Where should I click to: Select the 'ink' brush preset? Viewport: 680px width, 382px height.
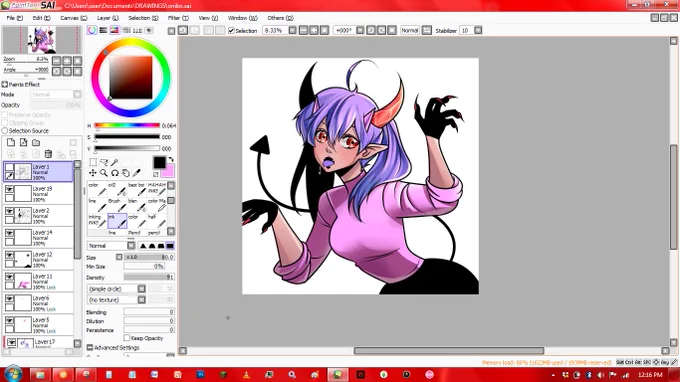click(x=117, y=221)
